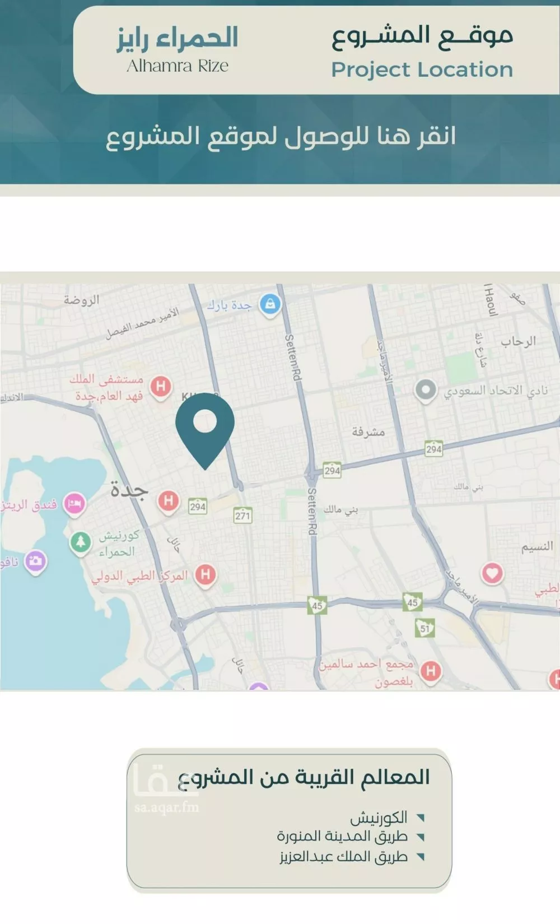Click the Saudi Ittihad Club gray marker
Screen dimensions: 560x924
426,389
